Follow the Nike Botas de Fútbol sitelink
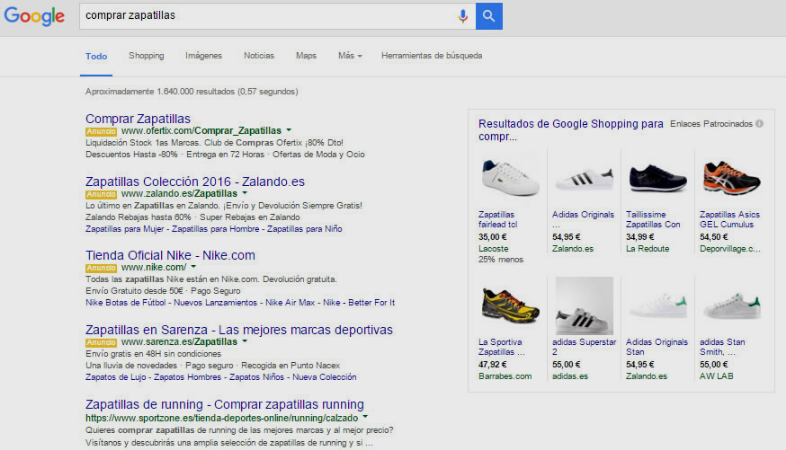 tap(125, 303)
